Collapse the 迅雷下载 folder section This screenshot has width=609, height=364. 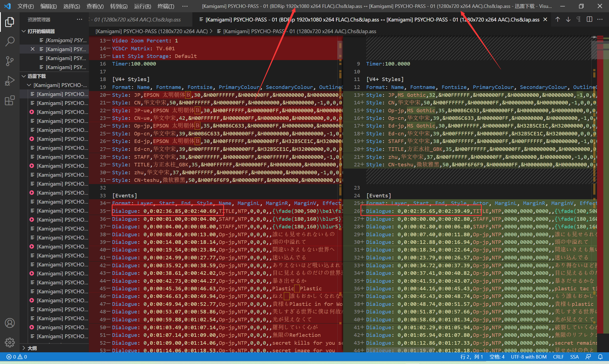click(54, 76)
